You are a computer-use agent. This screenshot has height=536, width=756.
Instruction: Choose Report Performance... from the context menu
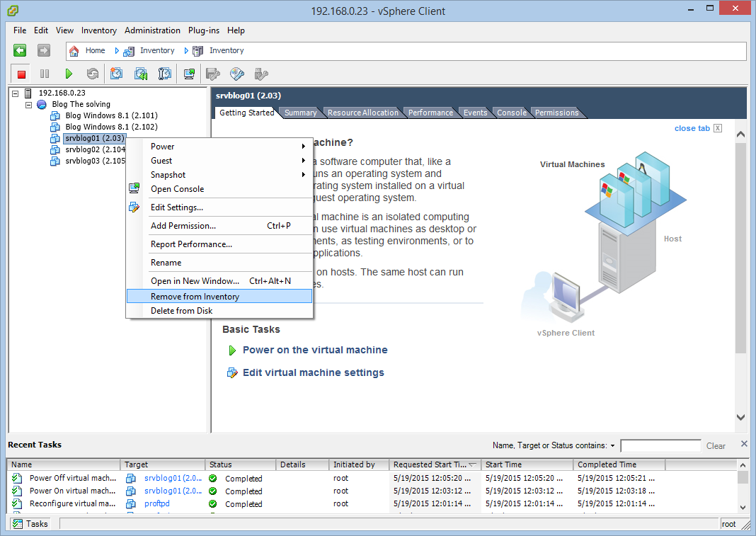click(219, 244)
